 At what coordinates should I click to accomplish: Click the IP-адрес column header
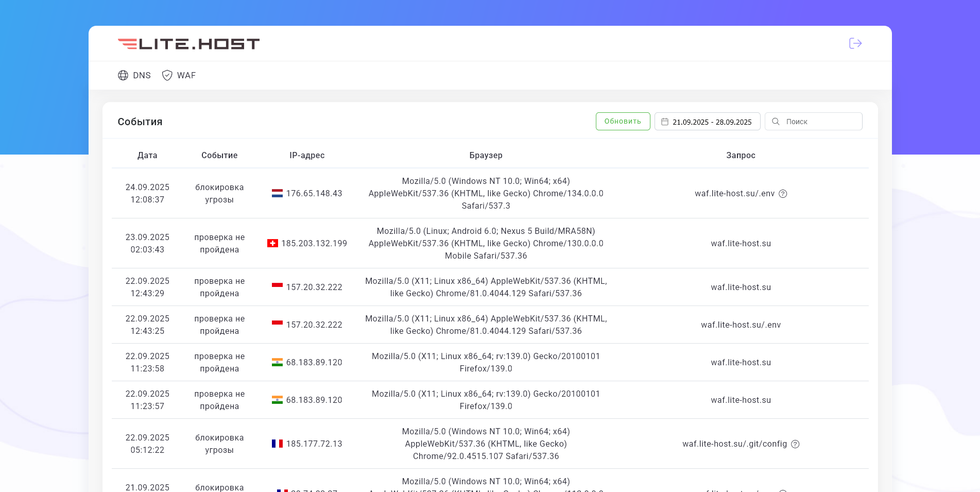tap(307, 155)
